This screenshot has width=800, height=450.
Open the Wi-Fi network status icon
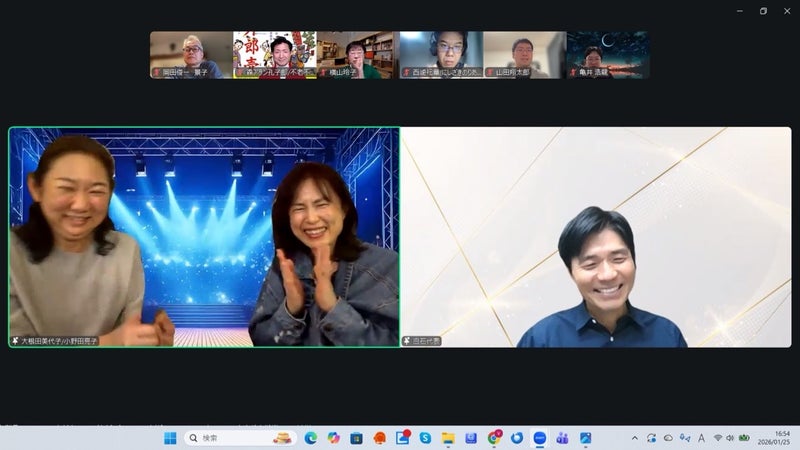tap(717, 438)
